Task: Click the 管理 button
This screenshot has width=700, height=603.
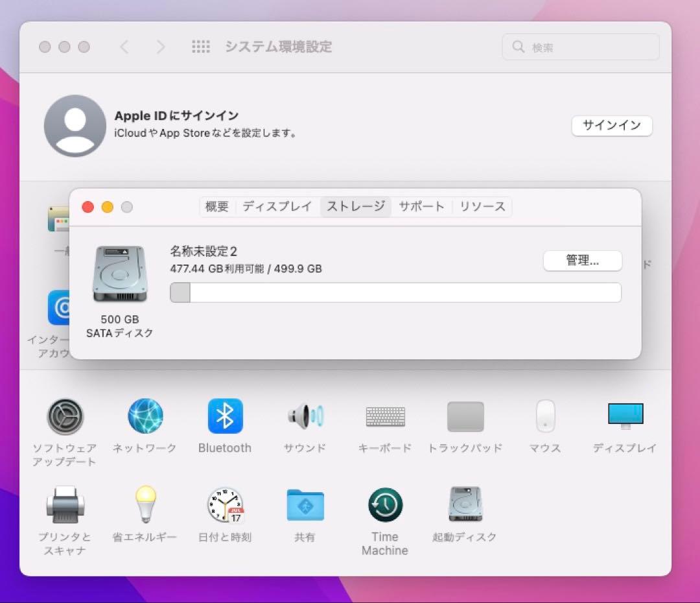Action: 582,261
